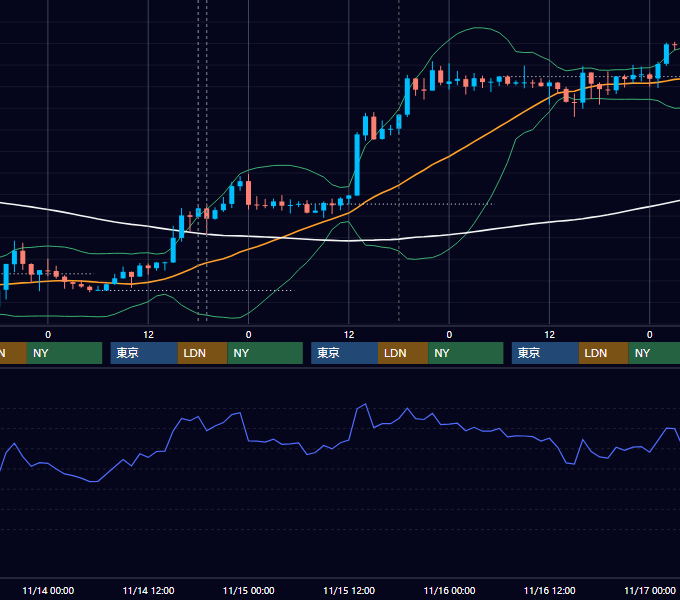Select hour label 12 above 11/15 12:00

click(349, 335)
